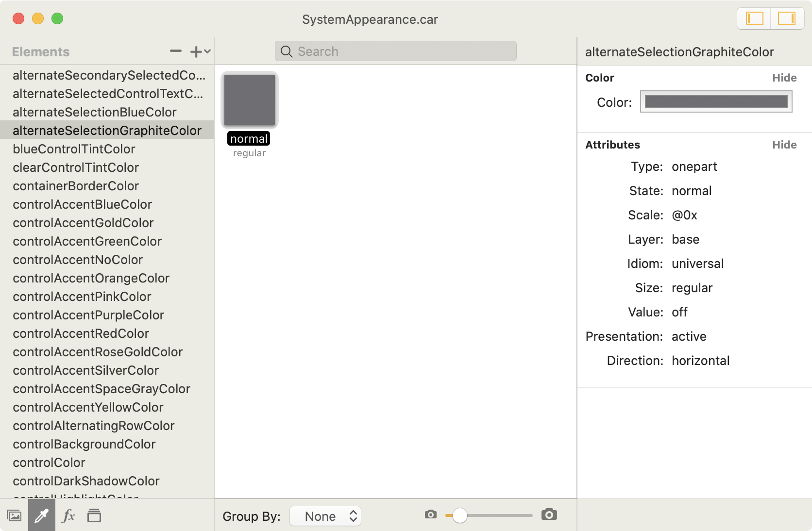812x531 pixels.
Task: Toggle the left sidebar panel button
Action: pyautogui.click(x=754, y=19)
